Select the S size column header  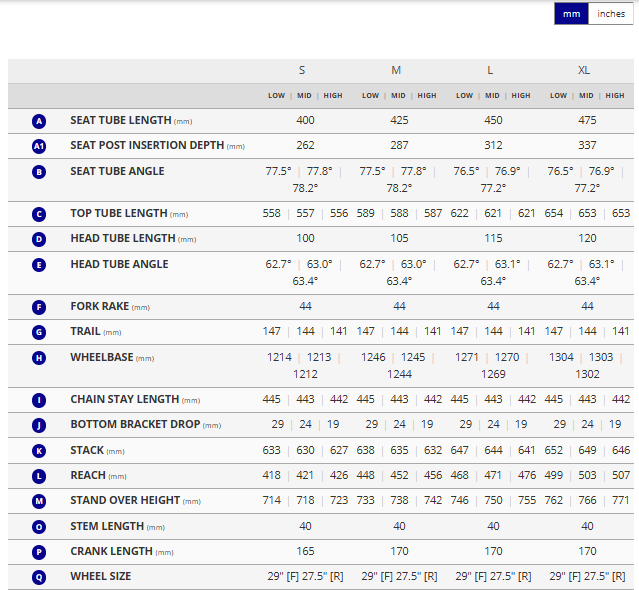(x=303, y=70)
